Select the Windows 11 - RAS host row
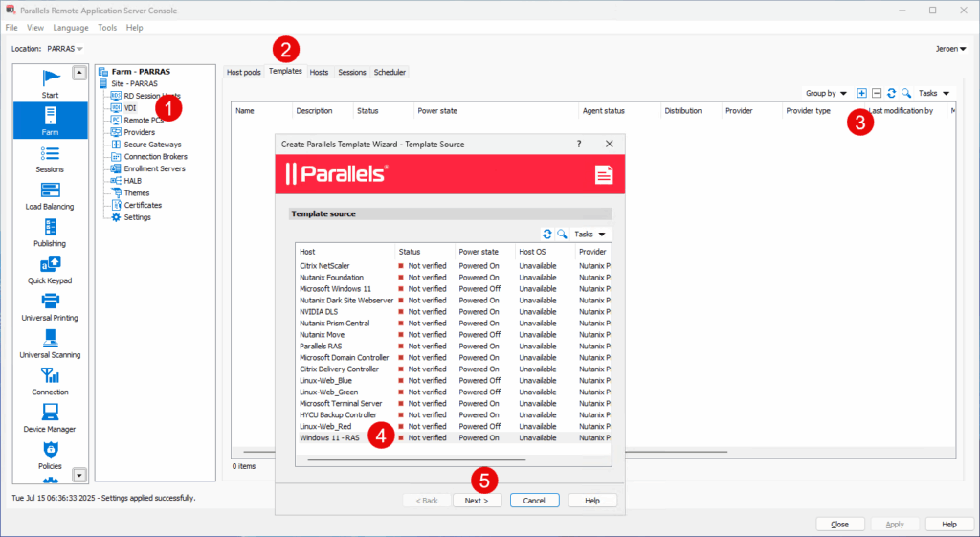This screenshot has width=980, height=537. click(x=453, y=437)
